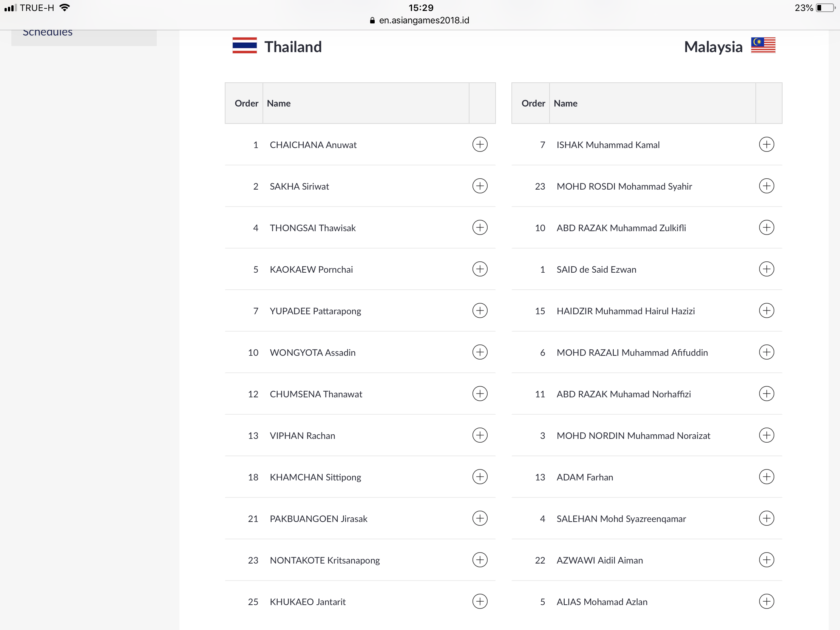Expand ISHAK Muhammad Kamal row

[x=766, y=144]
